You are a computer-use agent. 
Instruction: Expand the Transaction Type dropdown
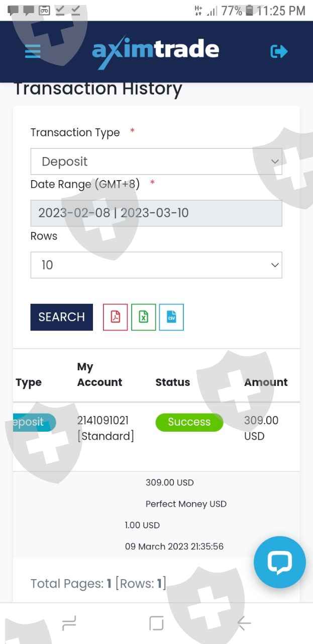156,162
